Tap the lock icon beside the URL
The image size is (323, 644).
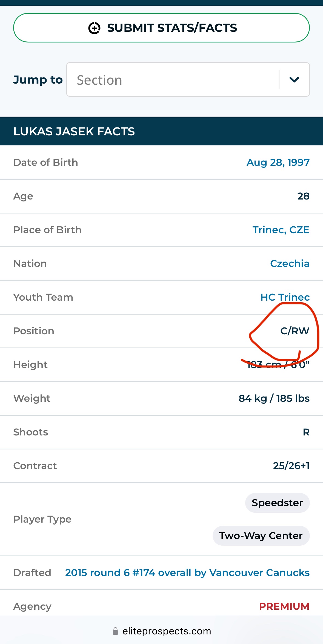tap(116, 631)
